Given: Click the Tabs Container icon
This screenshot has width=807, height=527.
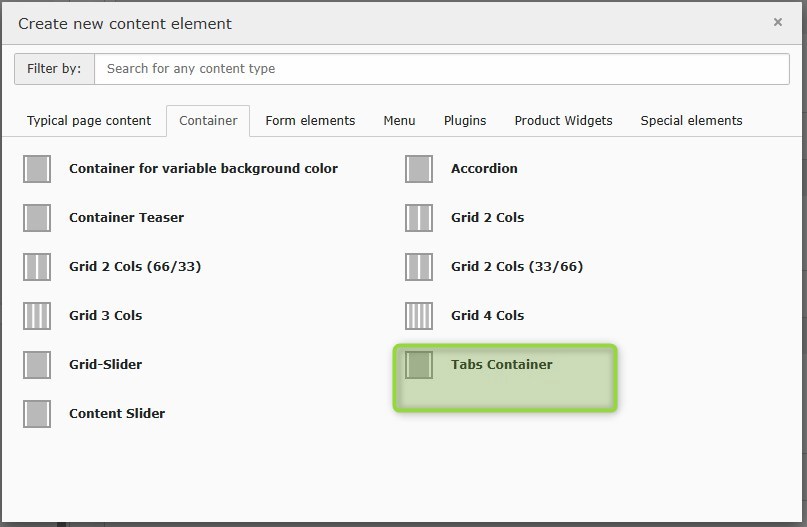Looking at the screenshot, I should click(419, 365).
